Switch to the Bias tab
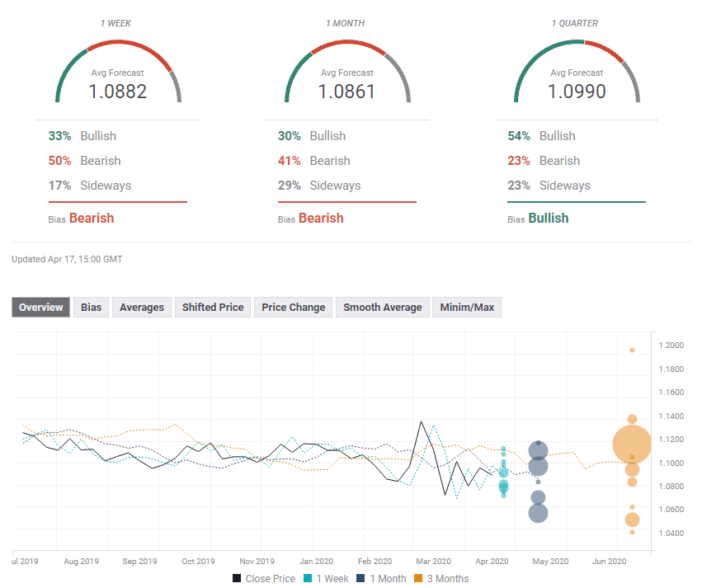The width and height of the screenshot is (702, 588). click(91, 308)
